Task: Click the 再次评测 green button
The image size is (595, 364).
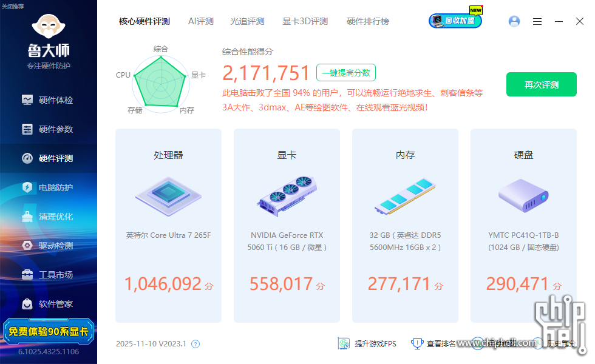Action: [542, 84]
